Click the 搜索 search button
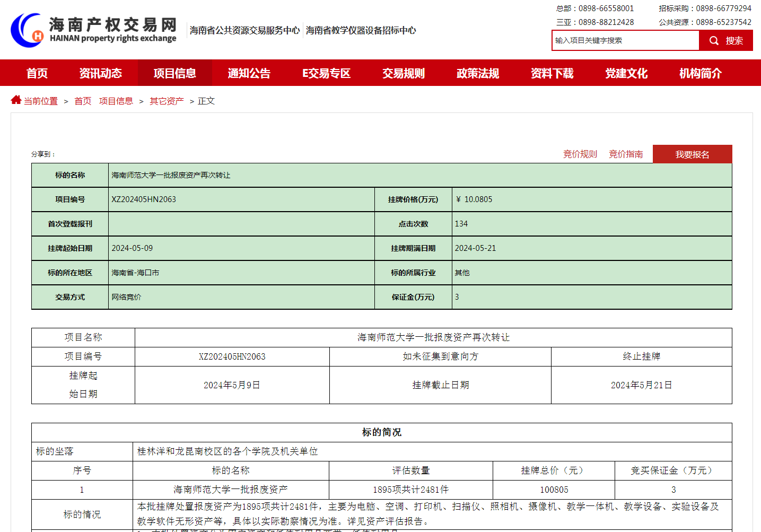The width and height of the screenshot is (761, 532). click(x=726, y=41)
